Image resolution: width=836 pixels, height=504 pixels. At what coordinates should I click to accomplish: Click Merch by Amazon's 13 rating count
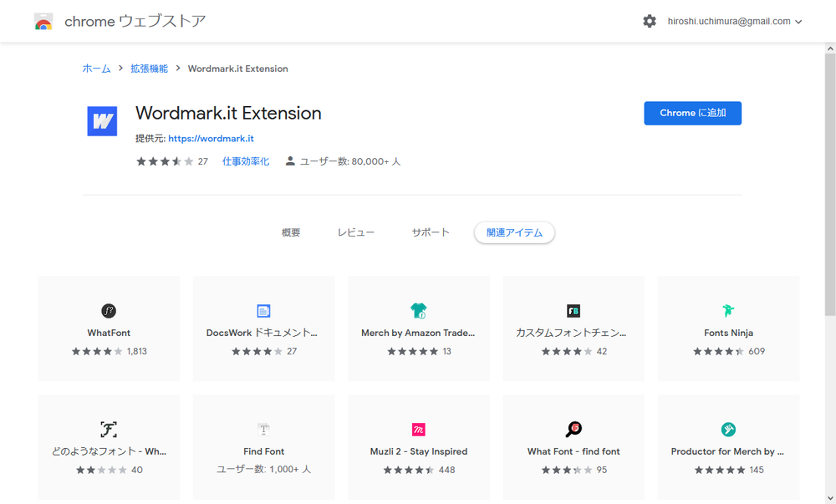point(446,351)
